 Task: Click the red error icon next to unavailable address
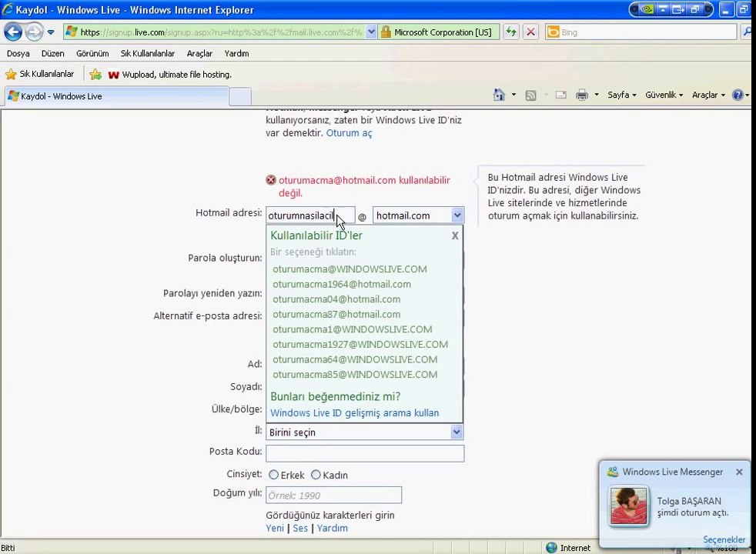click(x=271, y=180)
